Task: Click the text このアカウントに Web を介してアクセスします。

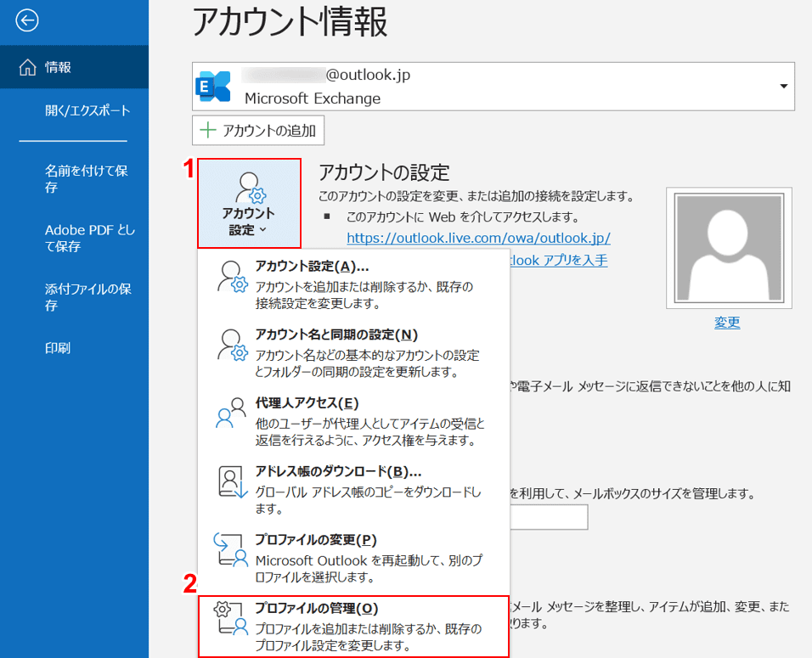Action: click(462, 217)
